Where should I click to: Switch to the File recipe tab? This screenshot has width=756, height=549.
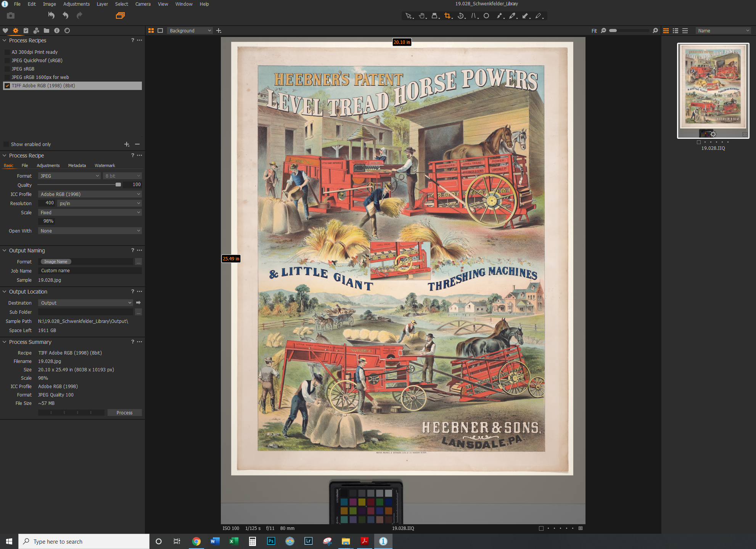click(25, 165)
